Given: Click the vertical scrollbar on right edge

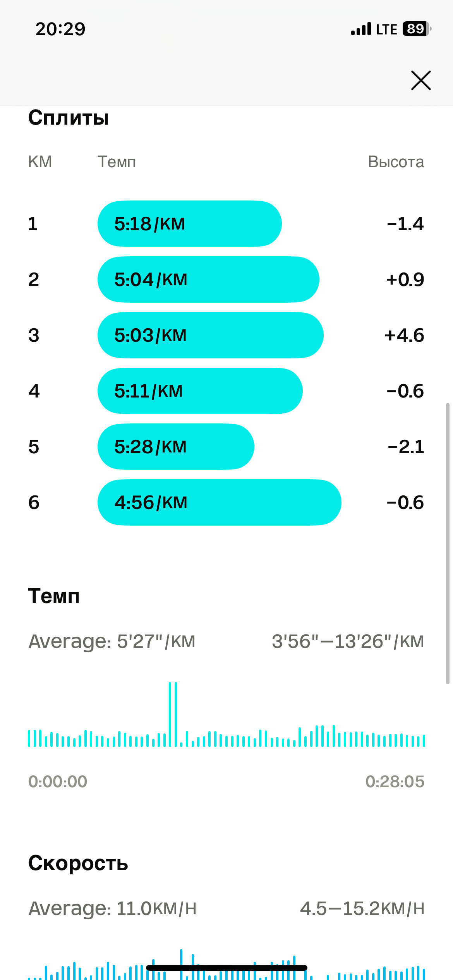Looking at the screenshot, I should (x=448, y=544).
